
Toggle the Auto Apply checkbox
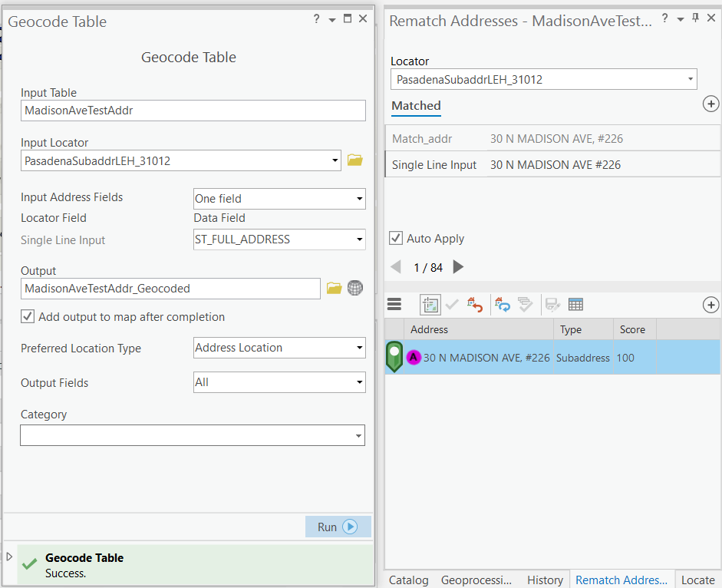pos(396,238)
